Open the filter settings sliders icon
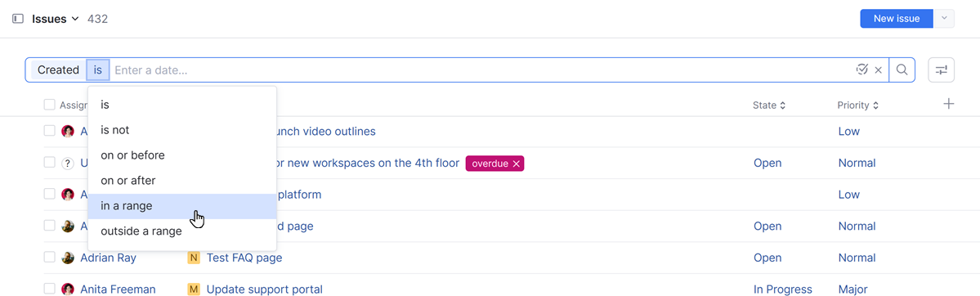Viewport: 980px width, 296px height. click(942, 70)
